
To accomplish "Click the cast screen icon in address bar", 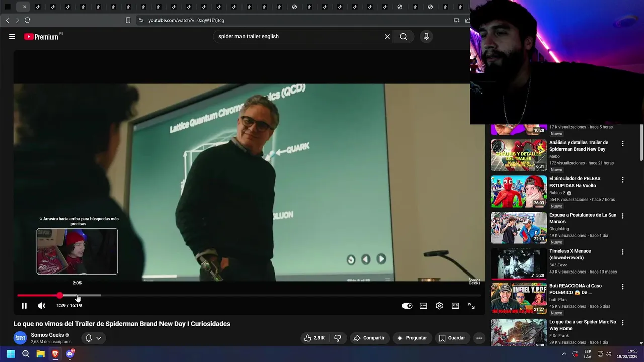I will [456, 20].
